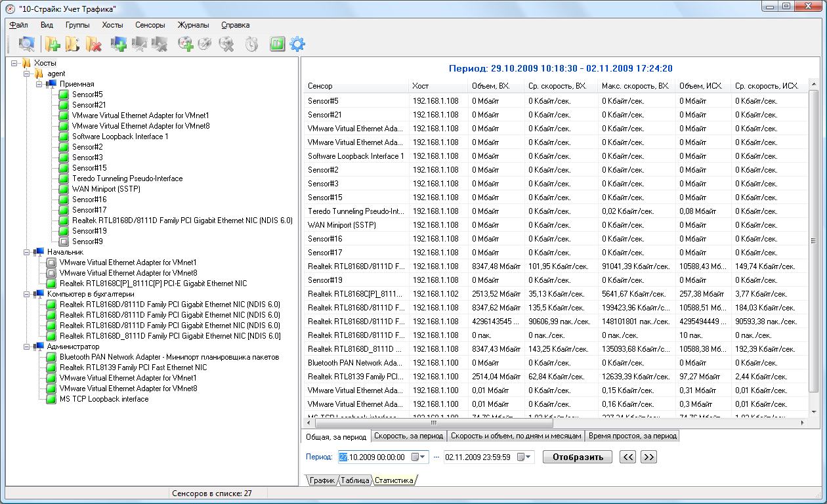827x504 pixels.
Task: Collapse the agent group node
Action: (x=27, y=73)
